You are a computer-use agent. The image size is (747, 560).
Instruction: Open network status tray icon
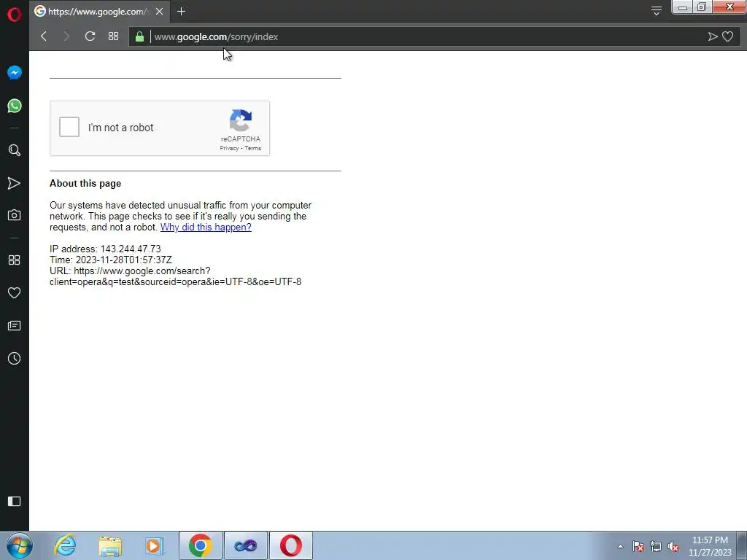(x=656, y=546)
